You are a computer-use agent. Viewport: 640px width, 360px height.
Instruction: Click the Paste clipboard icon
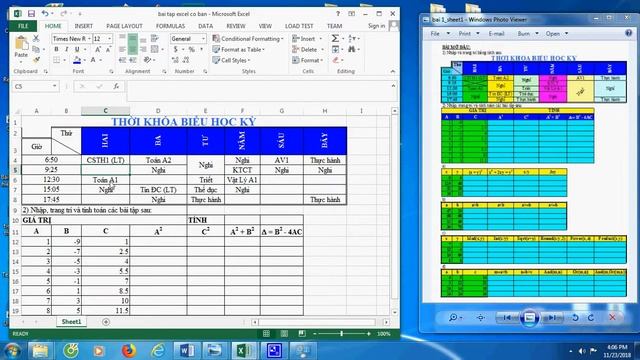tap(21, 43)
